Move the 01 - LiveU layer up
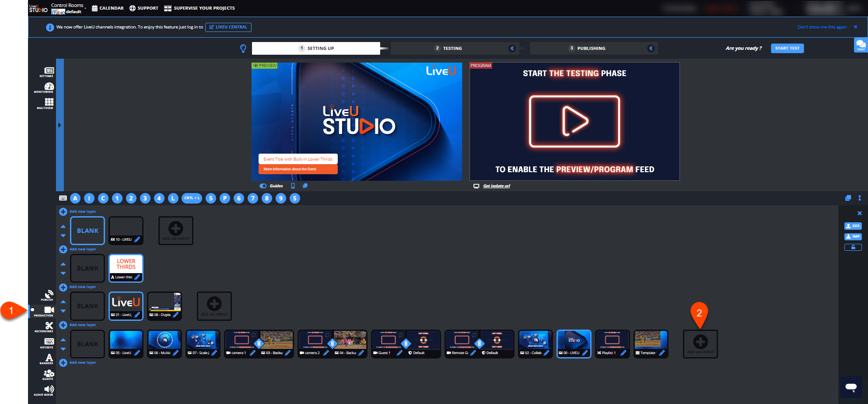Screen dimensions: 868x404 click(63, 302)
